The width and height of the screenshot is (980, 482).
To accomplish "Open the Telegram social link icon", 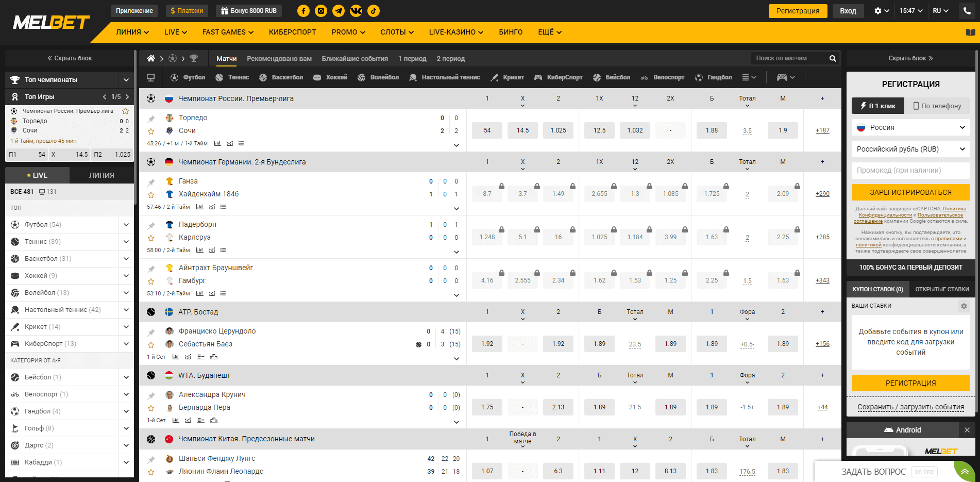I will pos(339,10).
